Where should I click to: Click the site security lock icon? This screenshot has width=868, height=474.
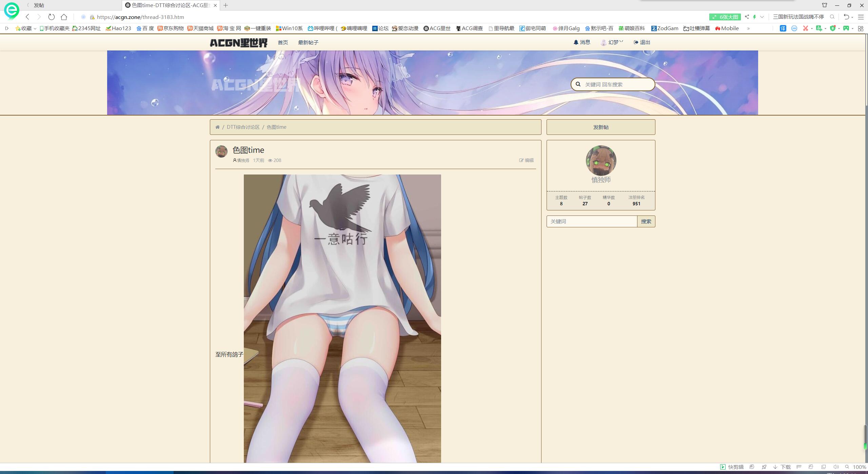92,17
